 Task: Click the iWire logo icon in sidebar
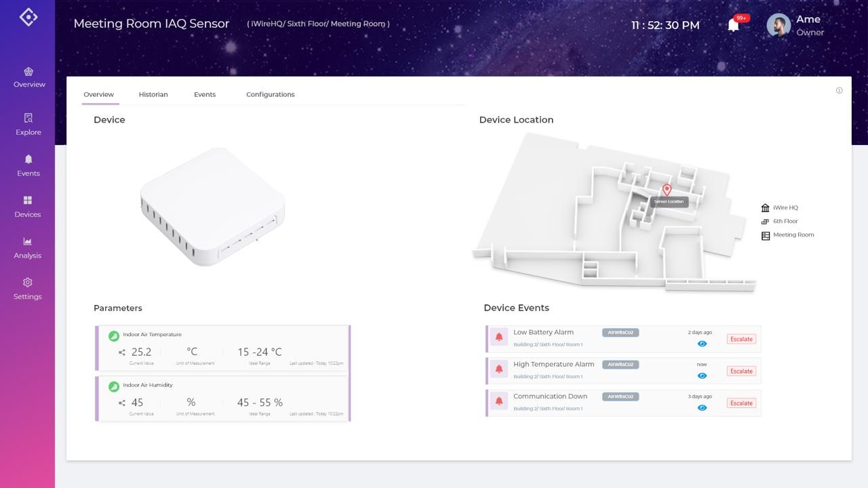point(28,17)
